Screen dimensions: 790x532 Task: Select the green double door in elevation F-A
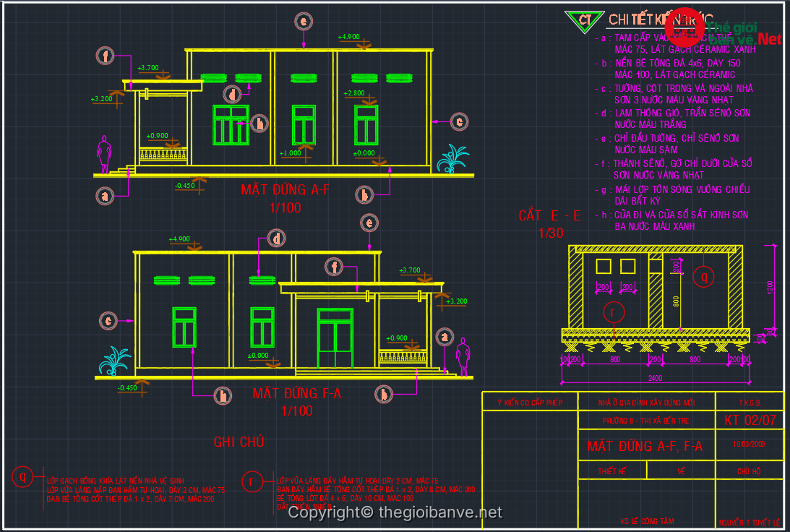pos(335,338)
